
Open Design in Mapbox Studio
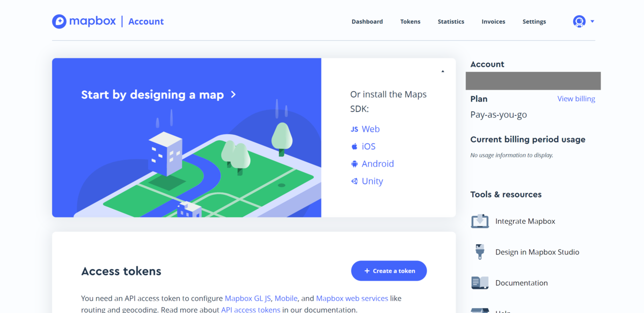pyautogui.click(x=537, y=252)
